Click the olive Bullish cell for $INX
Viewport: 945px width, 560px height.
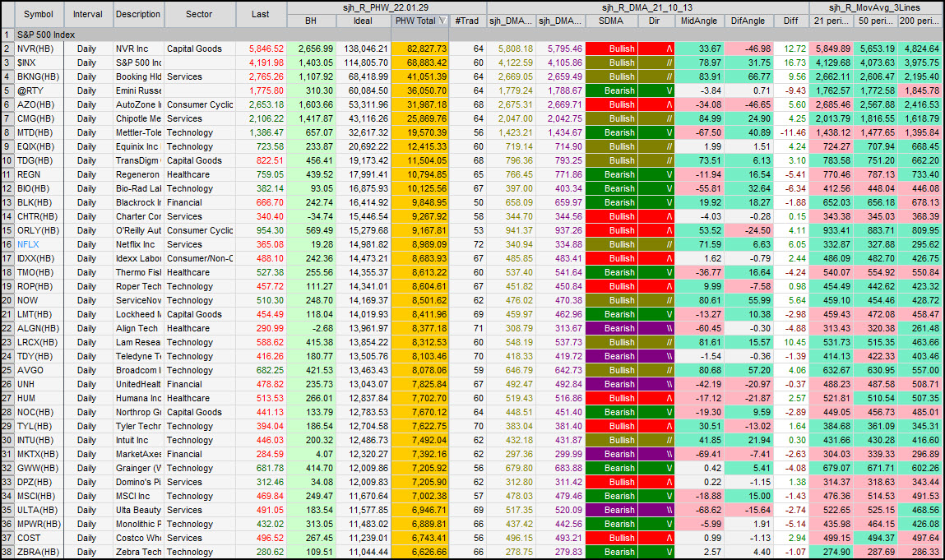tap(611, 62)
